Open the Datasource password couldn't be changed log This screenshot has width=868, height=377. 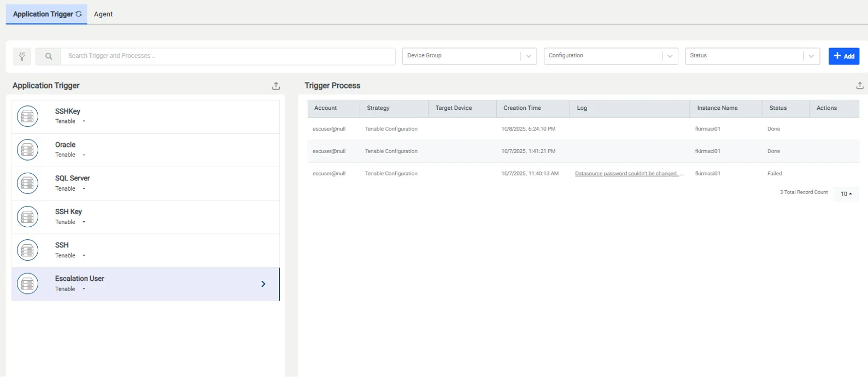click(629, 174)
